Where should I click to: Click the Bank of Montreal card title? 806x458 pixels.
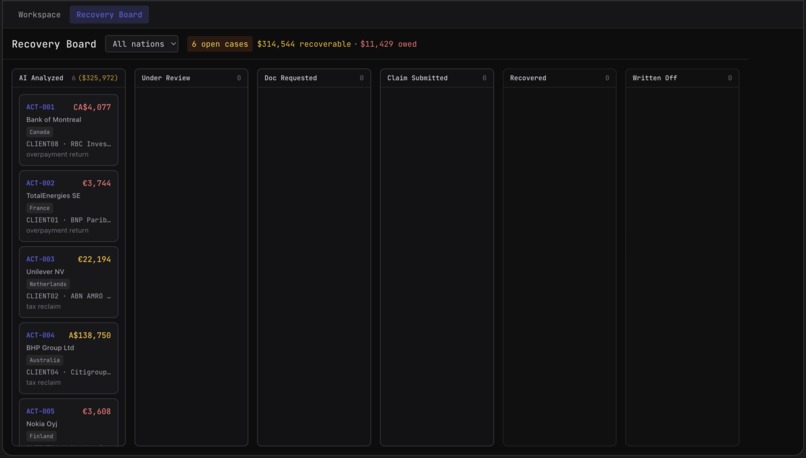(53, 119)
